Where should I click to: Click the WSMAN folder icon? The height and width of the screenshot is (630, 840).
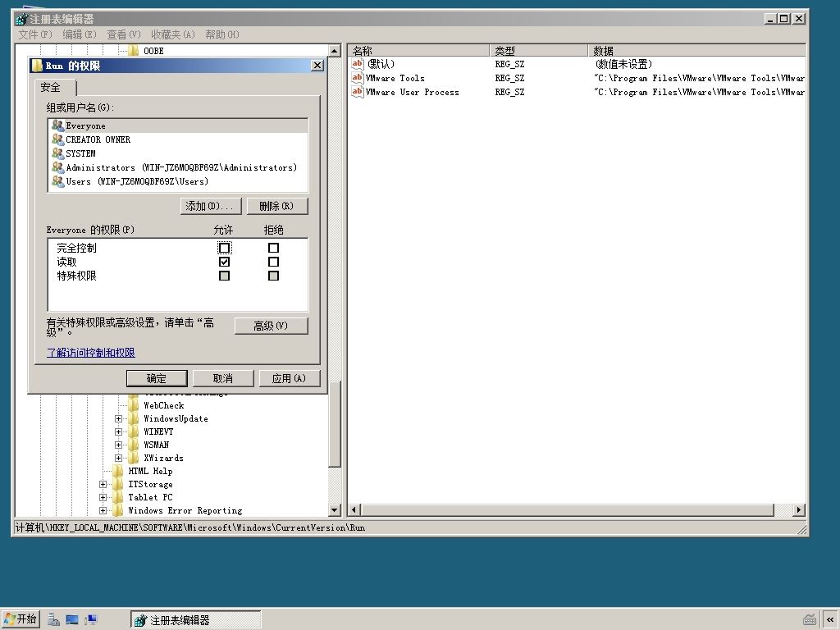point(134,445)
